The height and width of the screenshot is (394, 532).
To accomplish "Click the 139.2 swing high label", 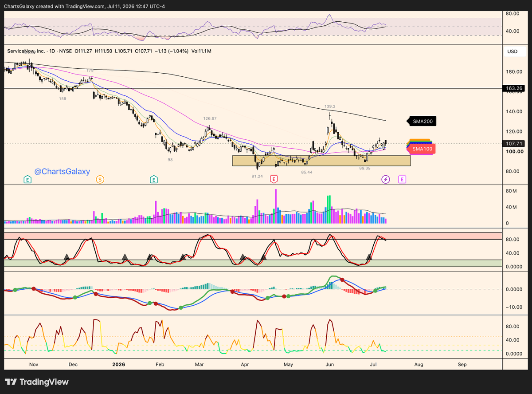I will click(x=329, y=107).
